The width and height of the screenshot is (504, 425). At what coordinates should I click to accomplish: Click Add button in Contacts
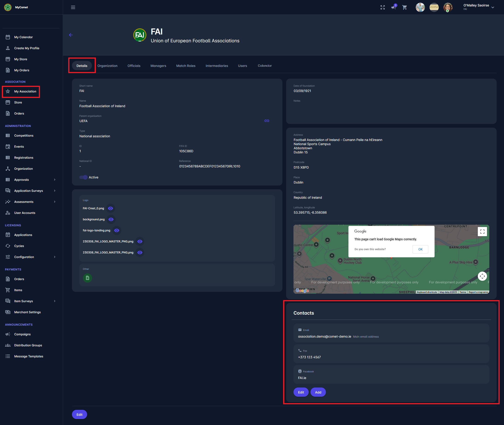point(318,392)
